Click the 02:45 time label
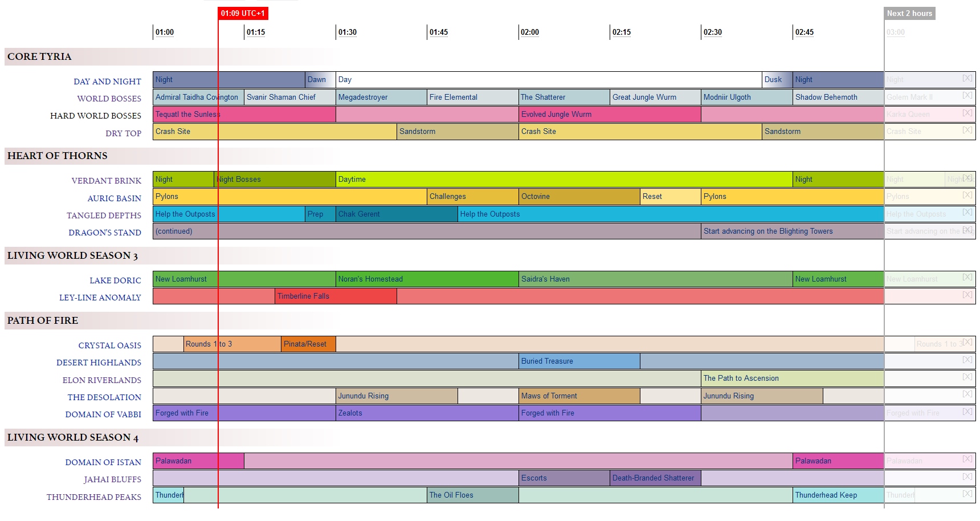The height and width of the screenshot is (521, 980). click(x=805, y=32)
